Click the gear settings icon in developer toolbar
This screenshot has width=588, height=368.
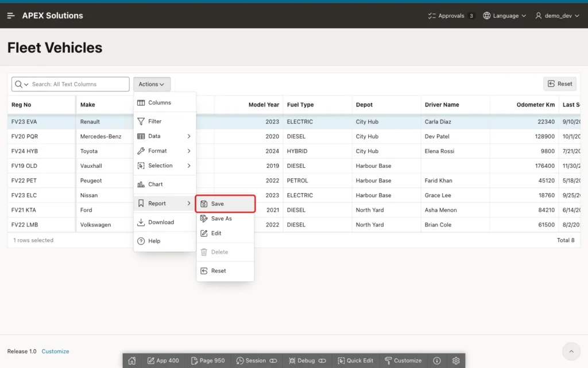(x=456, y=361)
